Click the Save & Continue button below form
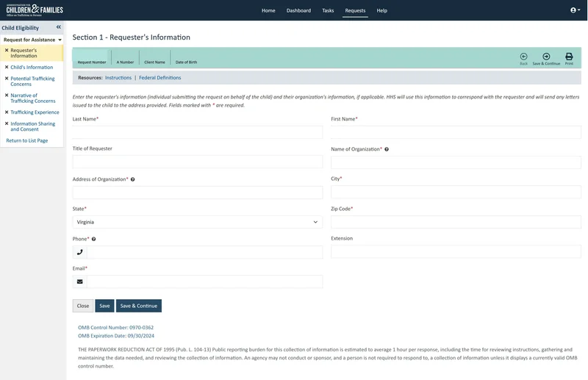 pyautogui.click(x=139, y=306)
